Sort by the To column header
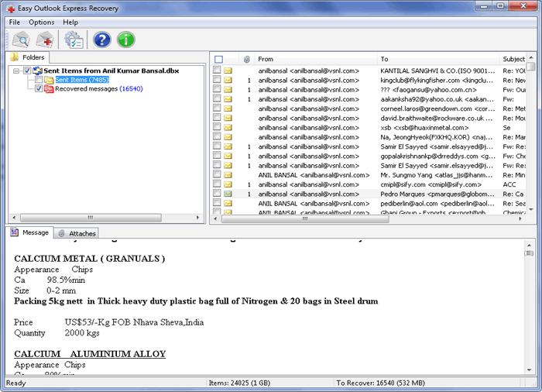 click(438, 59)
